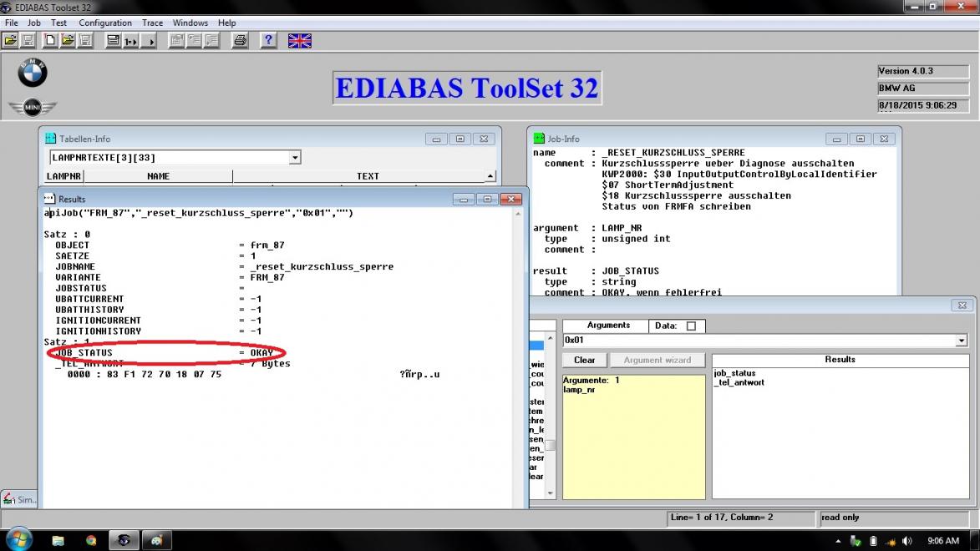The image size is (980, 551).
Task: Expand the 0x01 argument dropdown
Action: coord(961,341)
